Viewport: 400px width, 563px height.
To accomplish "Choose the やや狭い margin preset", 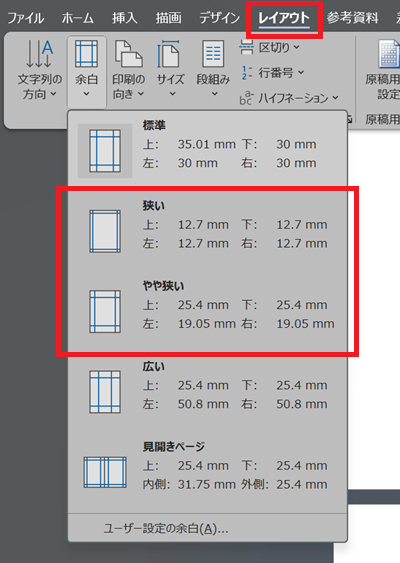I will click(208, 310).
